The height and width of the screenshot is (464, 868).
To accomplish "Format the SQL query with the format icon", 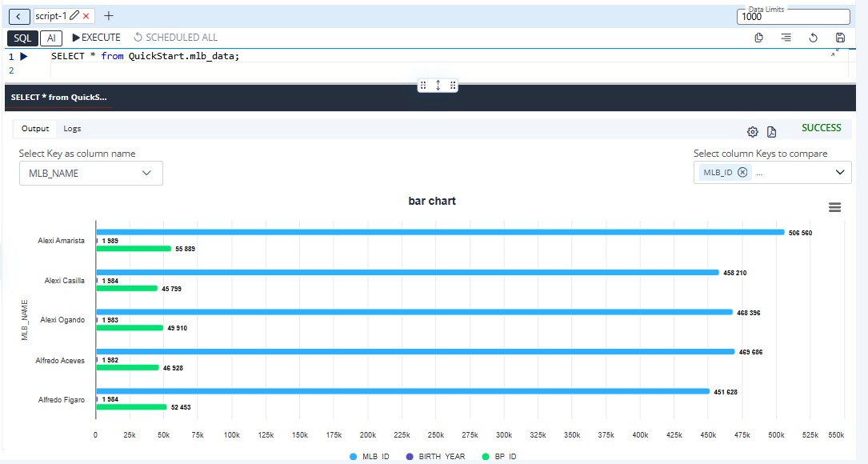I will point(786,38).
